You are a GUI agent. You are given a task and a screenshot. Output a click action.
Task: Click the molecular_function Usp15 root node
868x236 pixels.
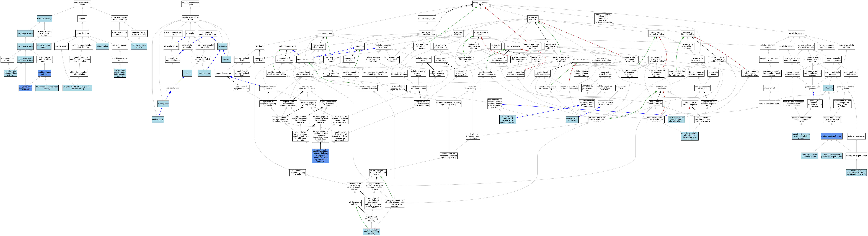click(82, 4)
